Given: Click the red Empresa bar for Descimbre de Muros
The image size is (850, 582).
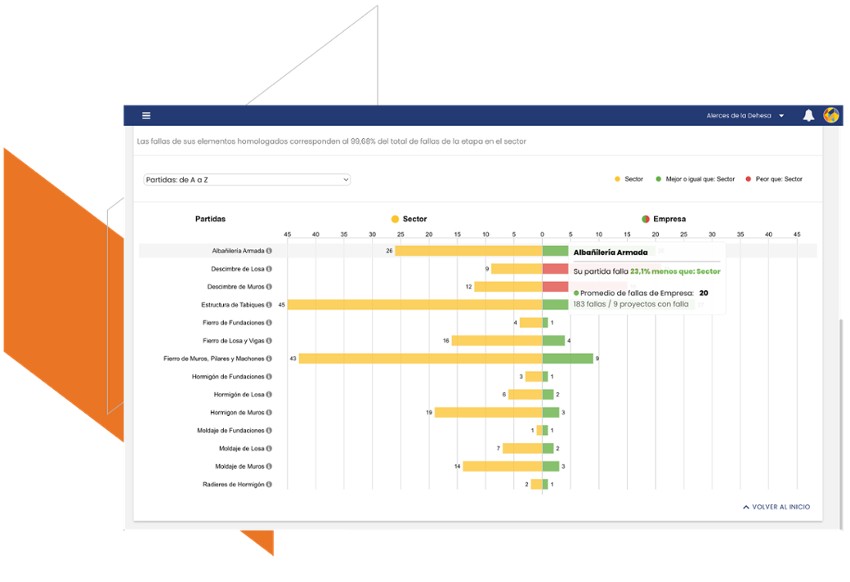Looking at the screenshot, I should [x=555, y=287].
